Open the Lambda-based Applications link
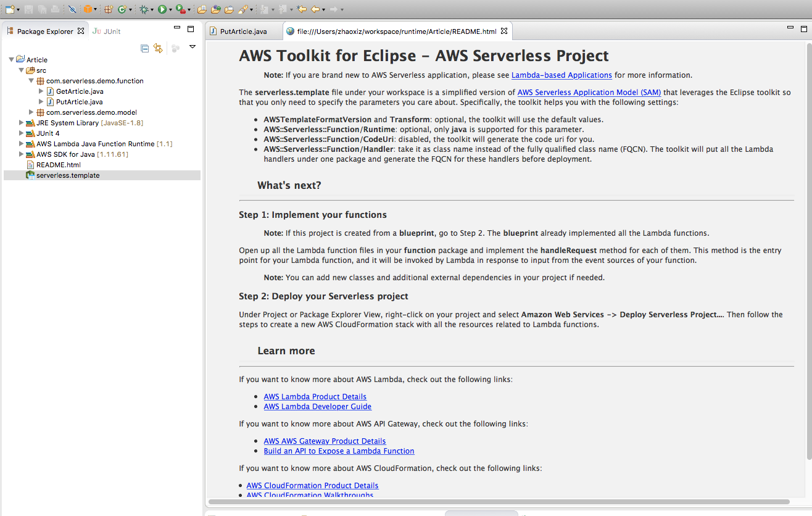 pos(561,75)
